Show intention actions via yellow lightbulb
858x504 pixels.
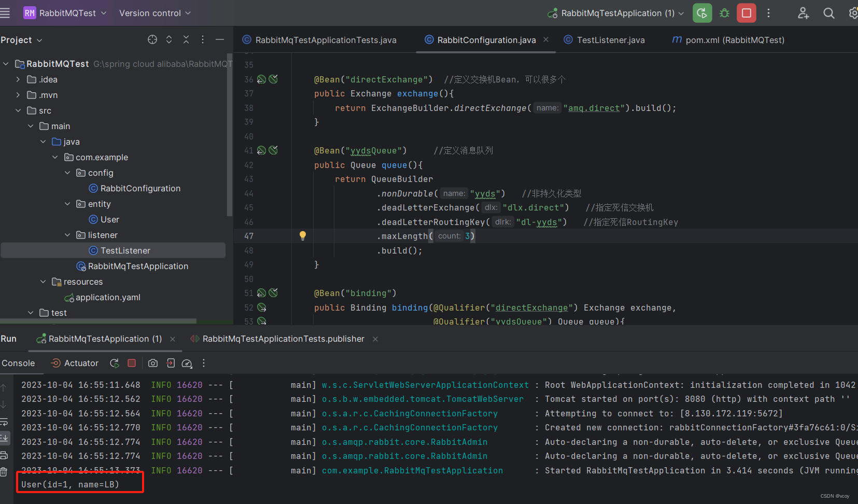coord(303,236)
